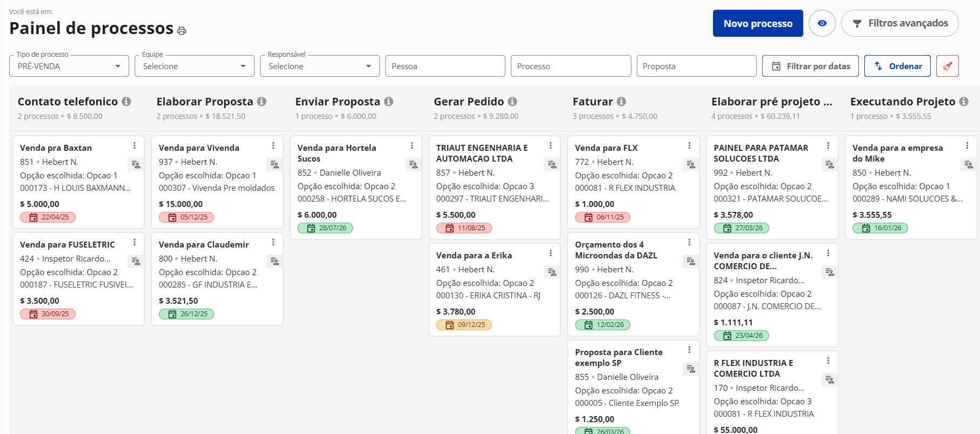The width and height of the screenshot is (980, 434).
Task: Click the print icon beside Painel de processos
Action: 182,31
